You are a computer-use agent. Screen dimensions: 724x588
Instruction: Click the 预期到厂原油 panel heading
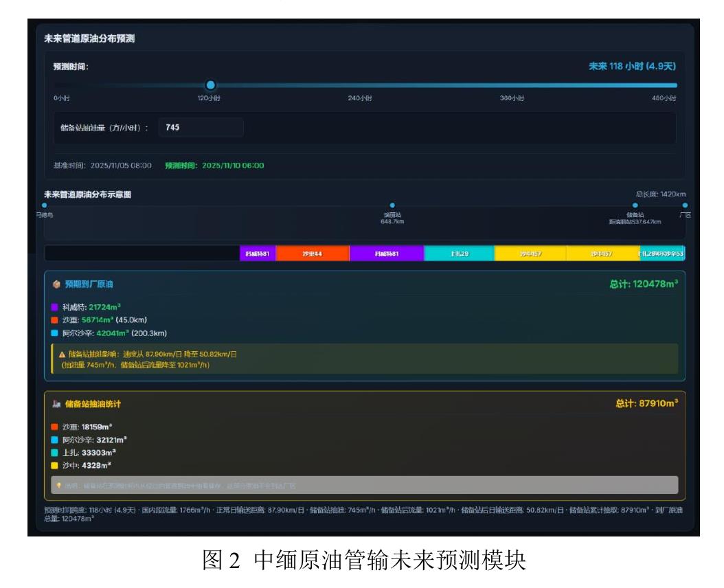click(89, 284)
